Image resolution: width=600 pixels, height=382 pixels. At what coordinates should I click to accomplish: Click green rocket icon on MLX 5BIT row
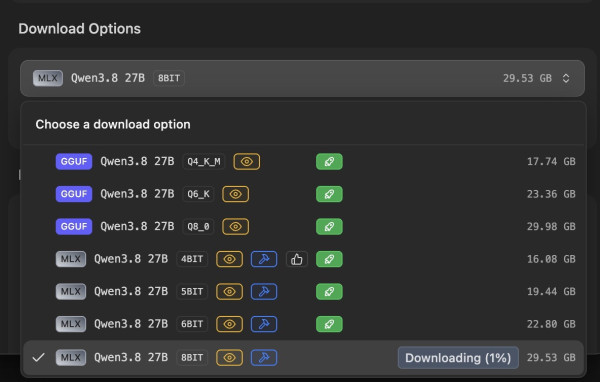pyautogui.click(x=329, y=292)
